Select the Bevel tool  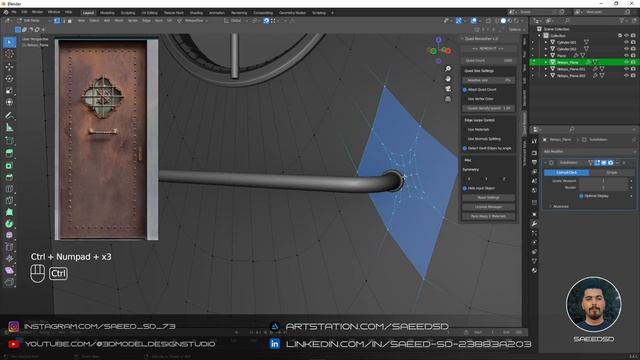click(9, 177)
